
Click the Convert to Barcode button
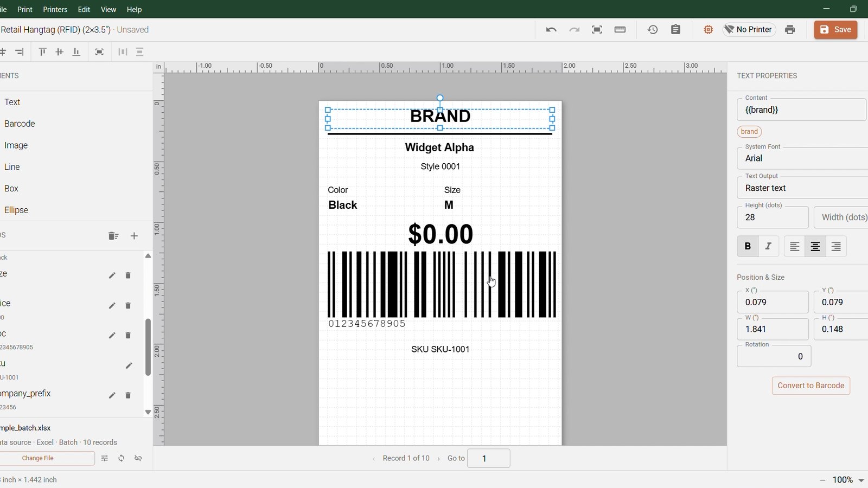(811, 386)
